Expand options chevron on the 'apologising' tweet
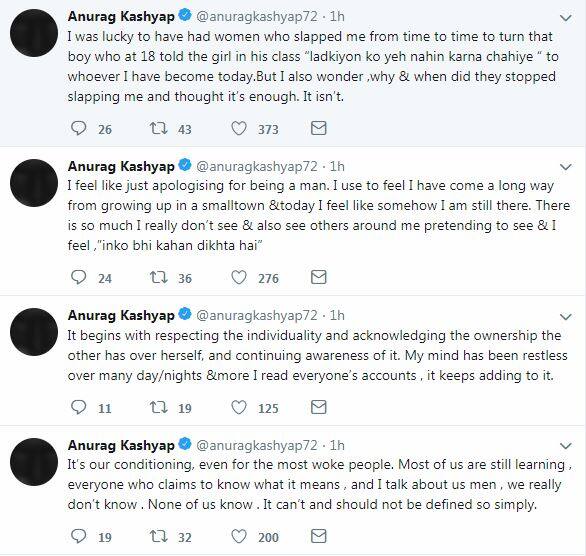Screen dimensions: 586x556 click(x=566, y=167)
